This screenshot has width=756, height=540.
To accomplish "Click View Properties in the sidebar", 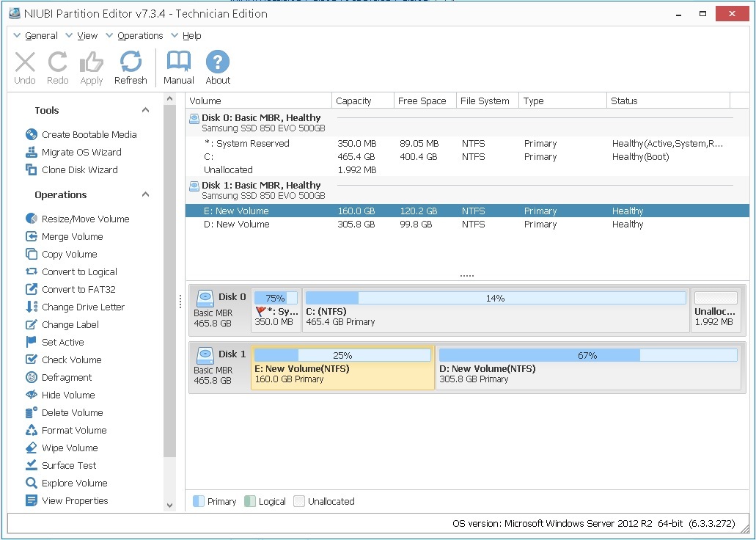I will (75, 500).
